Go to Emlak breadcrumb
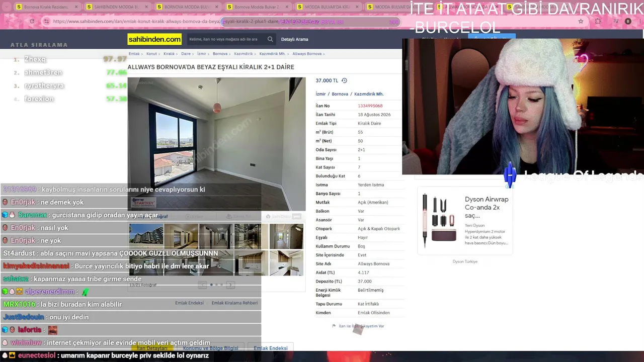This screenshot has width=644, height=362. [134, 54]
